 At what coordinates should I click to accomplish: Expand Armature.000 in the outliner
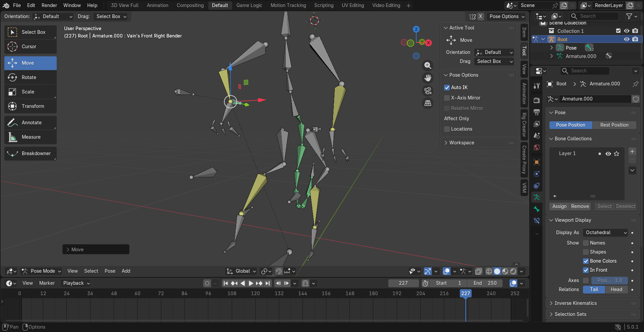coord(551,56)
